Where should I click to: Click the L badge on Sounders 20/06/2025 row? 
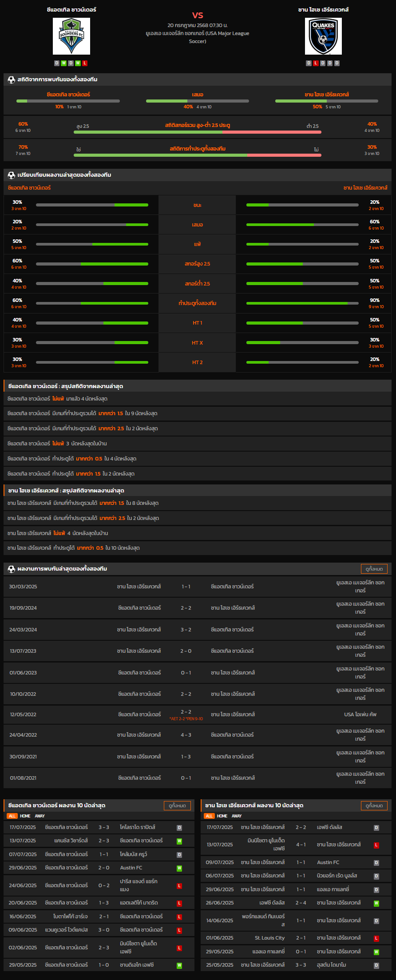click(x=179, y=903)
